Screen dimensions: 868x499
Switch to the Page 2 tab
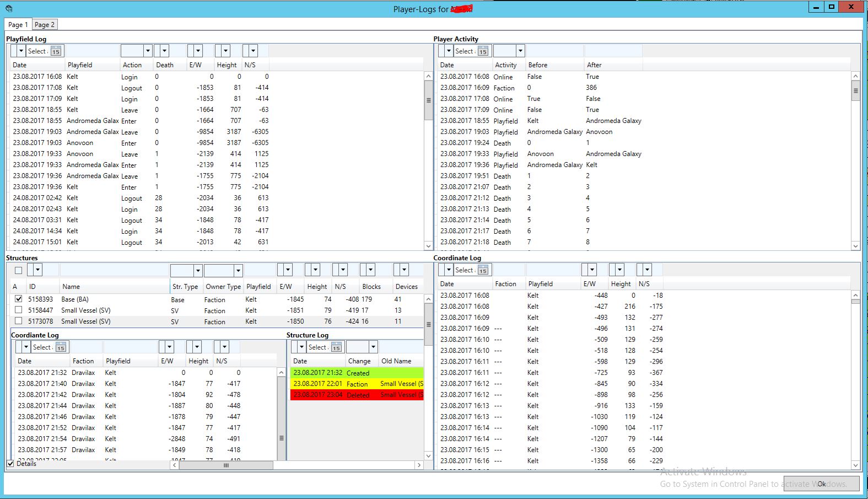click(x=44, y=24)
